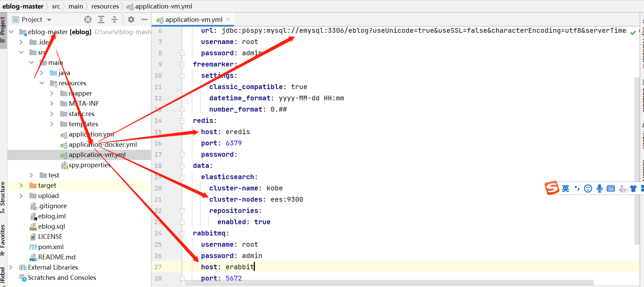Expand the META-INF folder chevron
Viewport: 644px width, 287px height.
[x=52, y=103]
